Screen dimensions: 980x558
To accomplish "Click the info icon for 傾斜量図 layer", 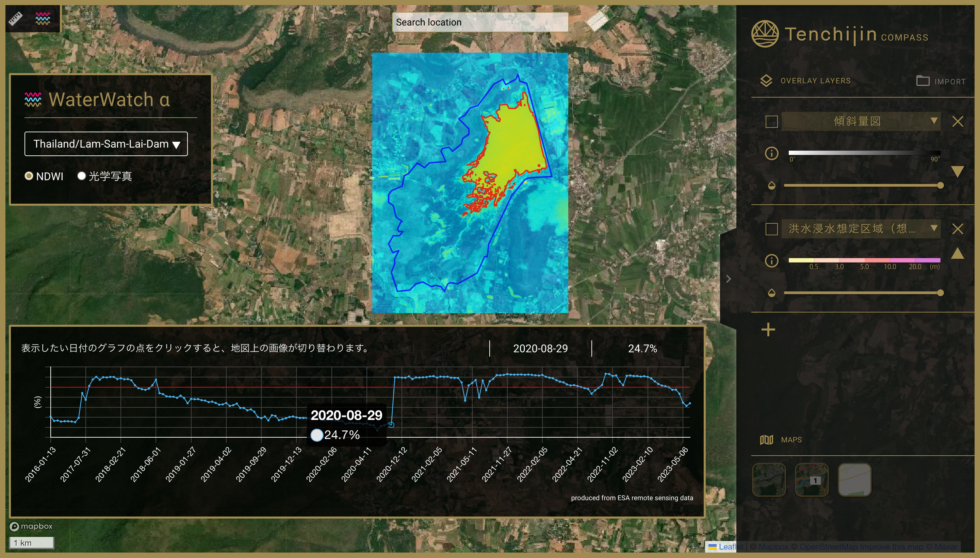I will (x=771, y=153).
